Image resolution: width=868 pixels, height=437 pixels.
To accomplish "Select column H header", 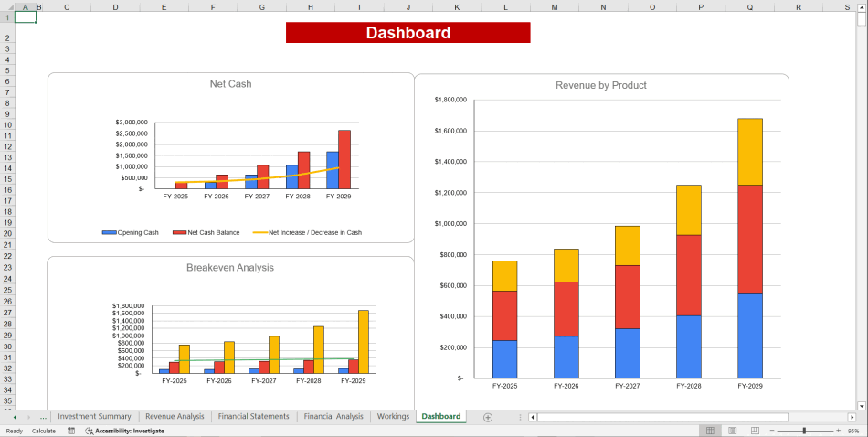I will (x=310, y=6).
